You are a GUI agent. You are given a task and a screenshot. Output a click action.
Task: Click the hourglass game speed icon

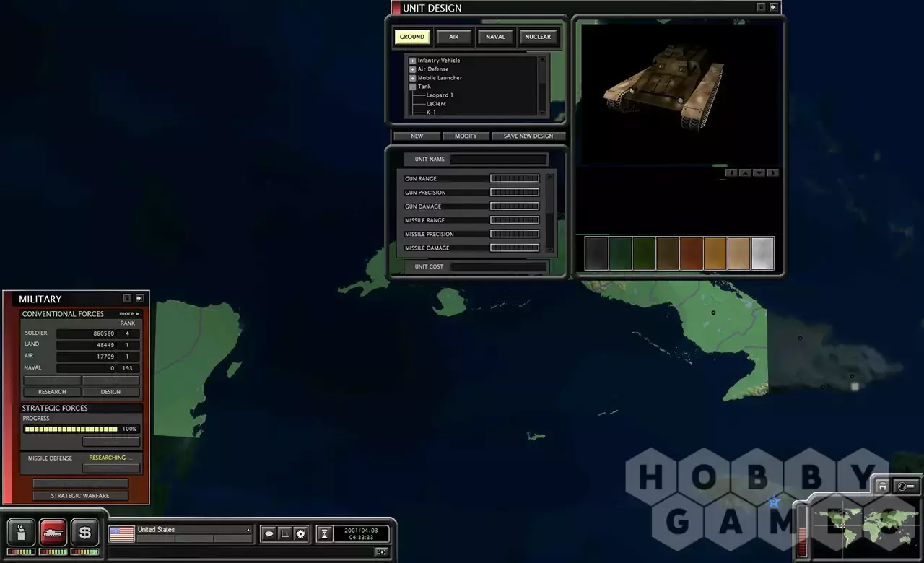324,533
